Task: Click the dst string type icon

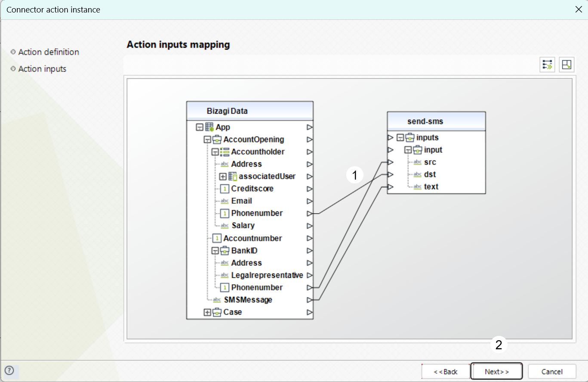Action: [418, 174]
